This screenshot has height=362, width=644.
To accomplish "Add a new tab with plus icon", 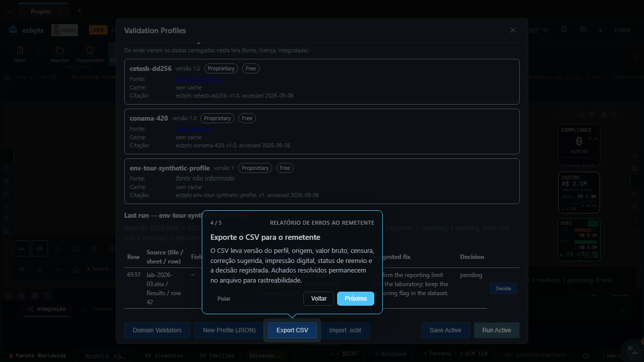I will [x=79, y=11].
